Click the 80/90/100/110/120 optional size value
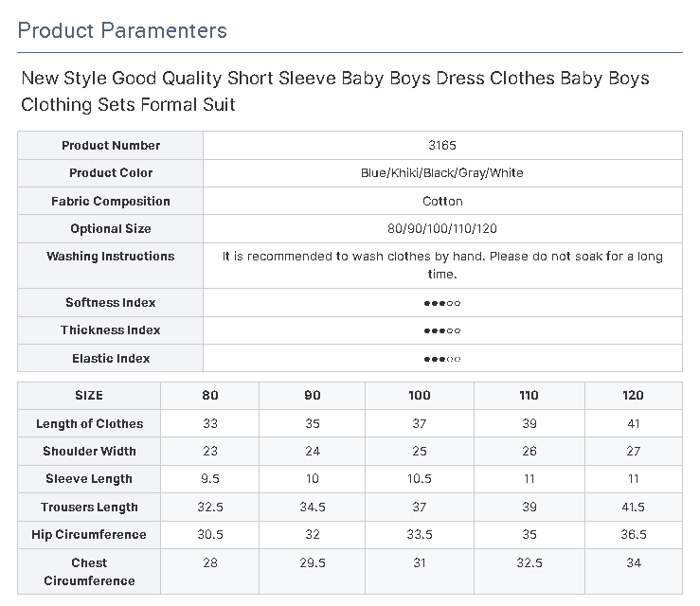Screen dimensions: 700x606 442,229
